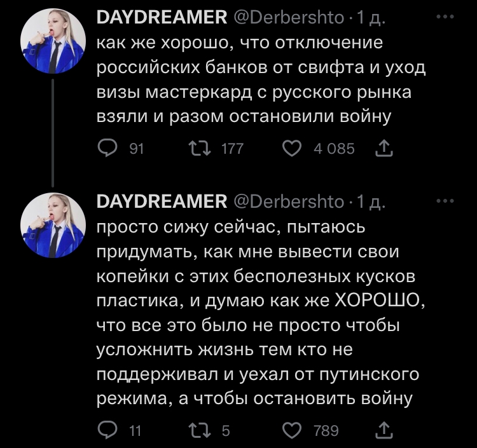Open DAYDREAMER display name on second tweet

[x=162, y=201]
